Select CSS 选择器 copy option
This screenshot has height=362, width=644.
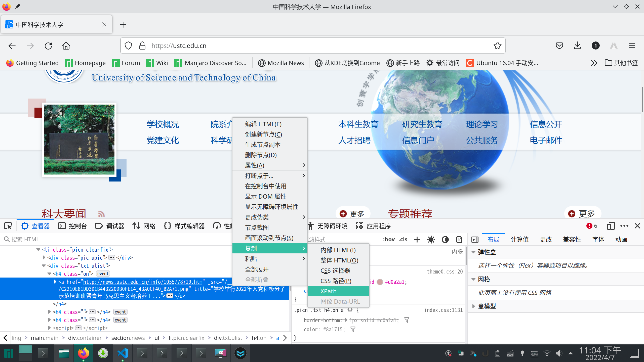click(x=338, y=270)
